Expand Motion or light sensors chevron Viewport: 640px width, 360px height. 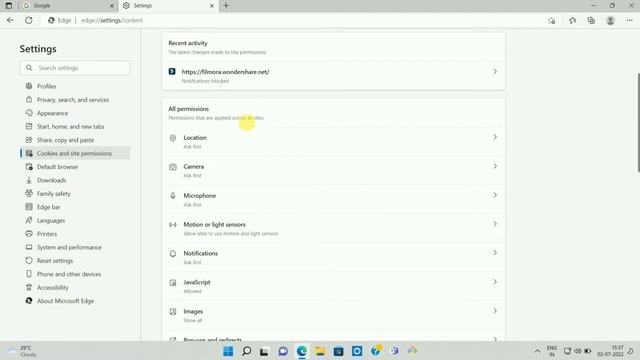pos(495,224)
